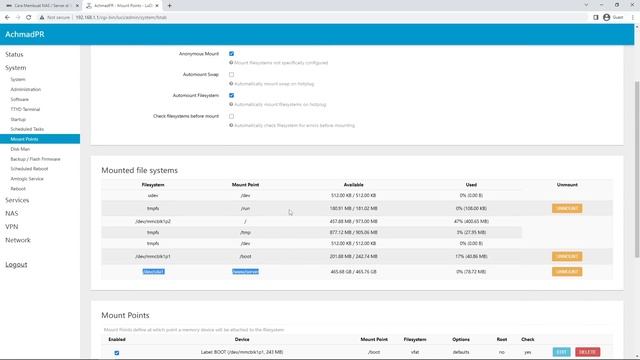Expand the Network menu
The image size is (640, 360).
tap(18, 240)
